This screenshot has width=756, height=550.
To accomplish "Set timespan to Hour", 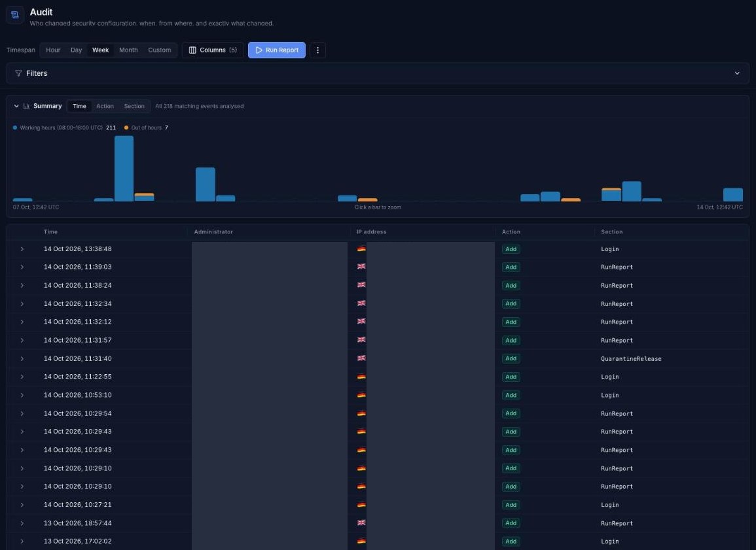I will click(53, 50).
